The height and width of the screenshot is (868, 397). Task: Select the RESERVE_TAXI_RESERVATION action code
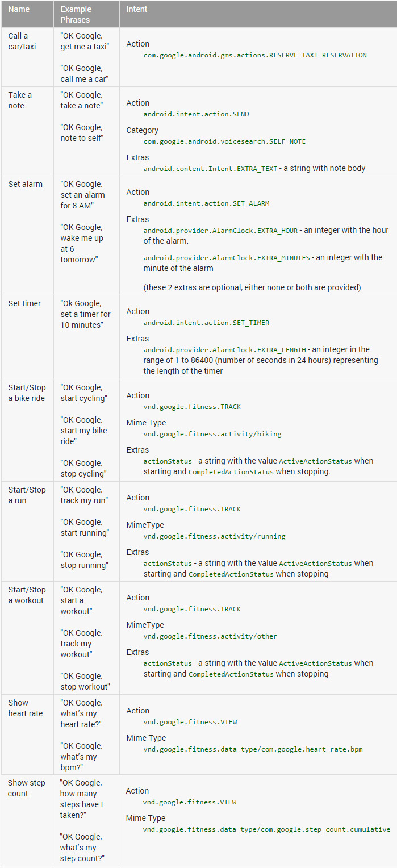coord(255,55)
